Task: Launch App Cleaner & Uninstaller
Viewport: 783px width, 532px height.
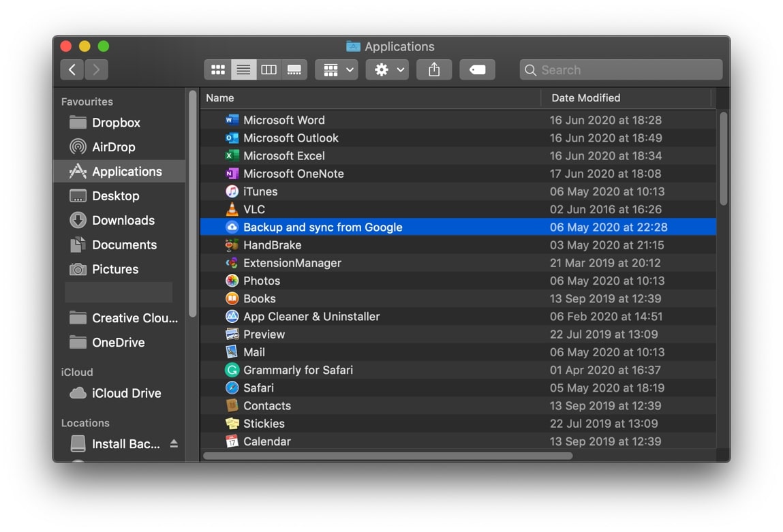Action: click(310, 316)
